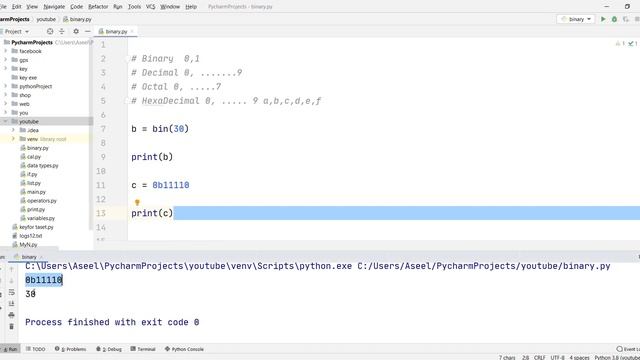Screen dimensions: 640x360
Task: Click the binary.py path link in console output
Action: (484, 266)
